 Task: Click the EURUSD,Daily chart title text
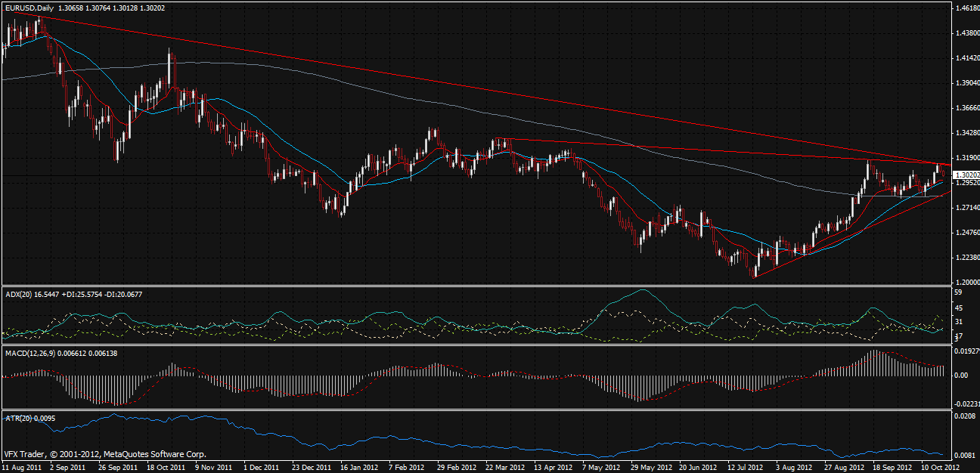[x=29, y=7]
